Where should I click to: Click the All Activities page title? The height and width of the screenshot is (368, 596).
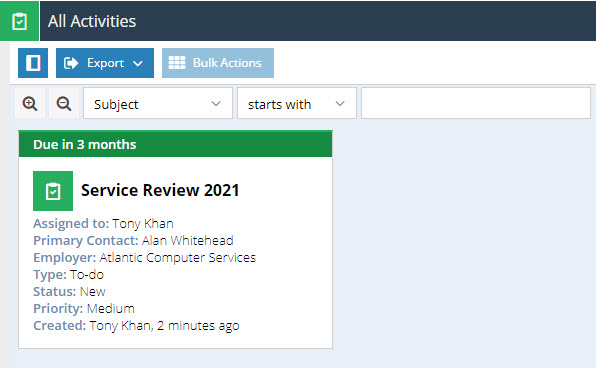click(x=92, y=21)
